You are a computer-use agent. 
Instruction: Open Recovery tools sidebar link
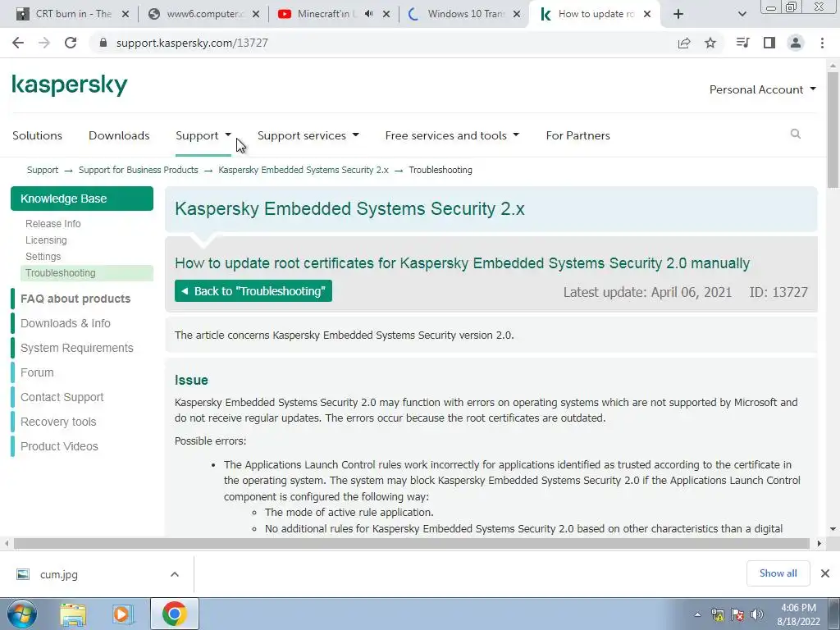pyautogui.click(x=58, y=422)
